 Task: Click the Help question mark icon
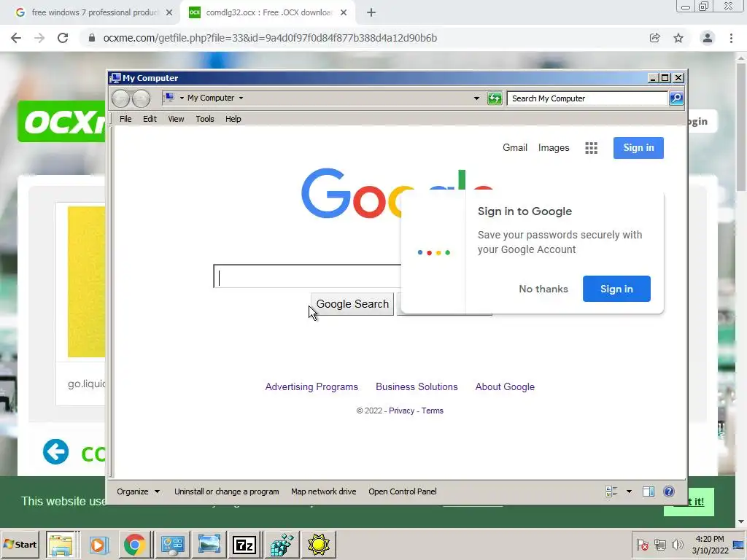tap(669, 491)
